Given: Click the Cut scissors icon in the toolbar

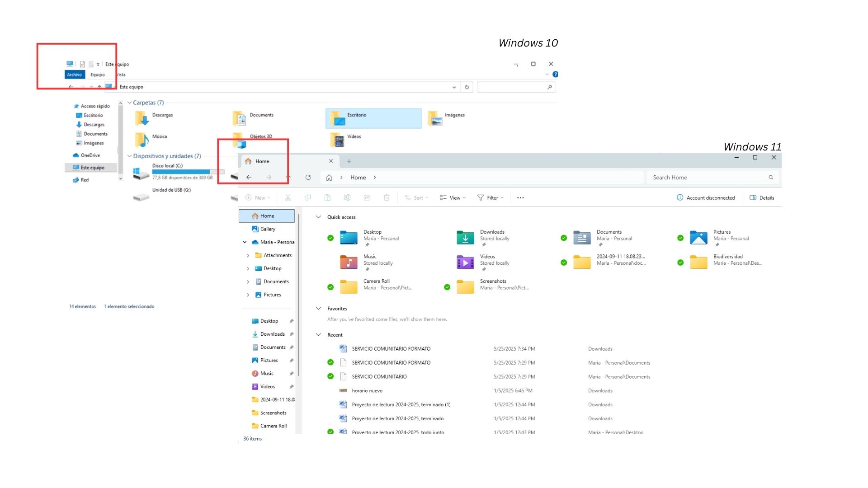Looking at the screenshot, I should [288, 198].
